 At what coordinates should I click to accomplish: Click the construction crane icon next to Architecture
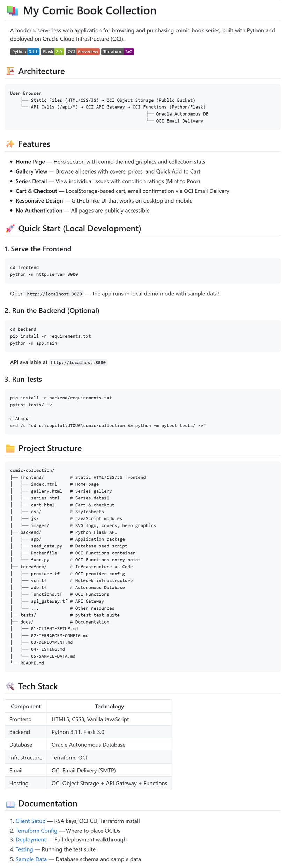(x=10, y=71)
